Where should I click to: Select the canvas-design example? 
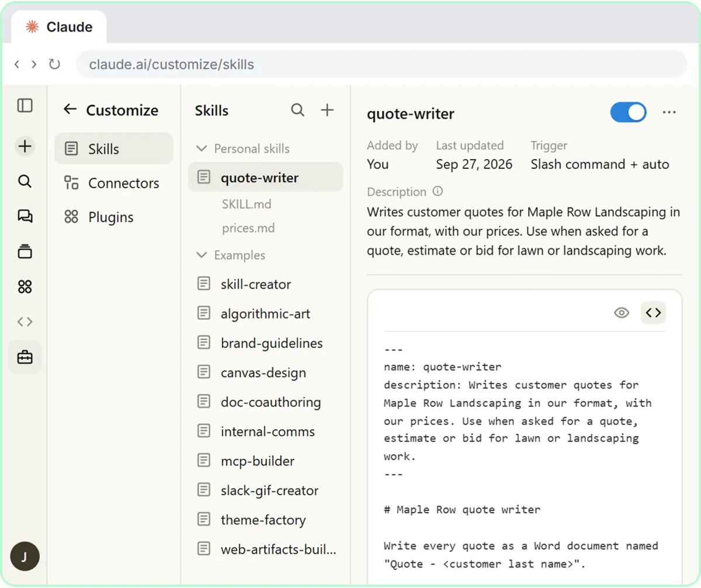point(265,372)
